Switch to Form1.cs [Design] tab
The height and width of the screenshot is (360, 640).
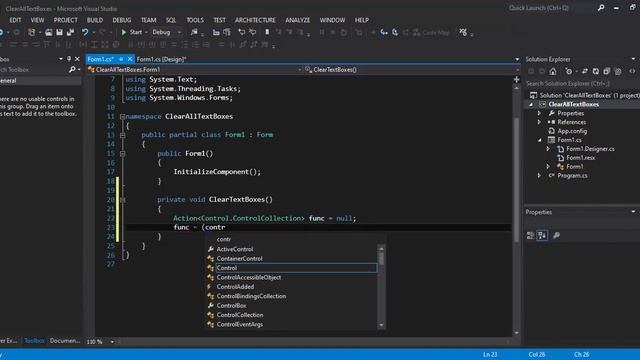161,59
